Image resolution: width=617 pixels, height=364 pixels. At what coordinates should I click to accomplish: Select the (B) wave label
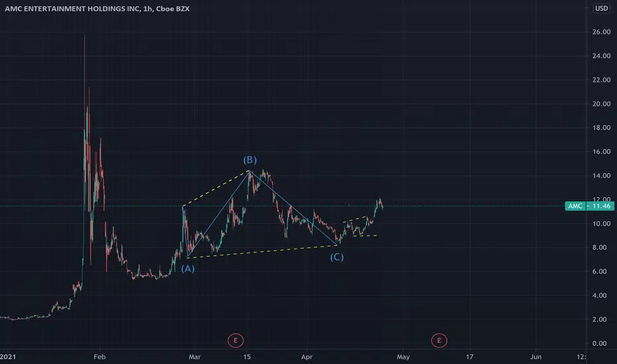point(250,159)
